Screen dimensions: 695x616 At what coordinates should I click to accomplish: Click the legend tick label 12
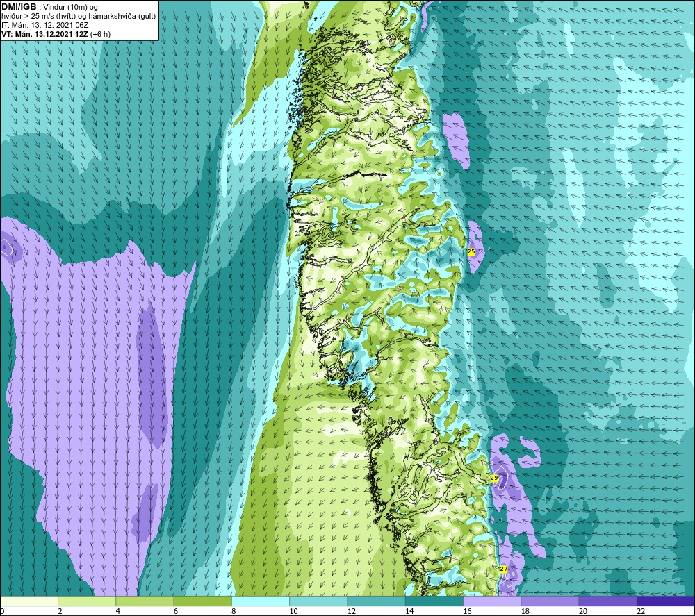[352, 611]
